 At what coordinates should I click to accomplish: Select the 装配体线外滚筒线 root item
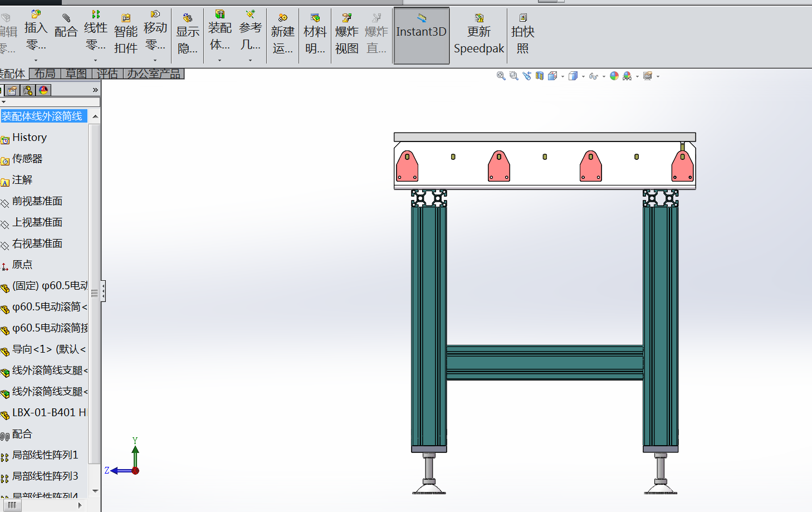click(42, 116)
